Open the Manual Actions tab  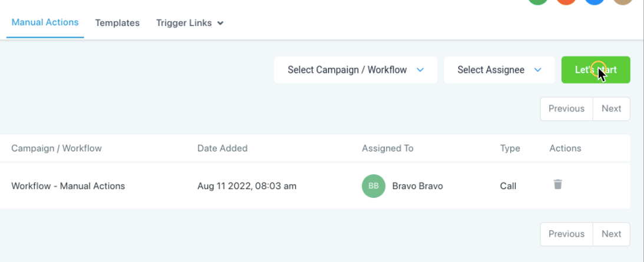tap(45, 22)
